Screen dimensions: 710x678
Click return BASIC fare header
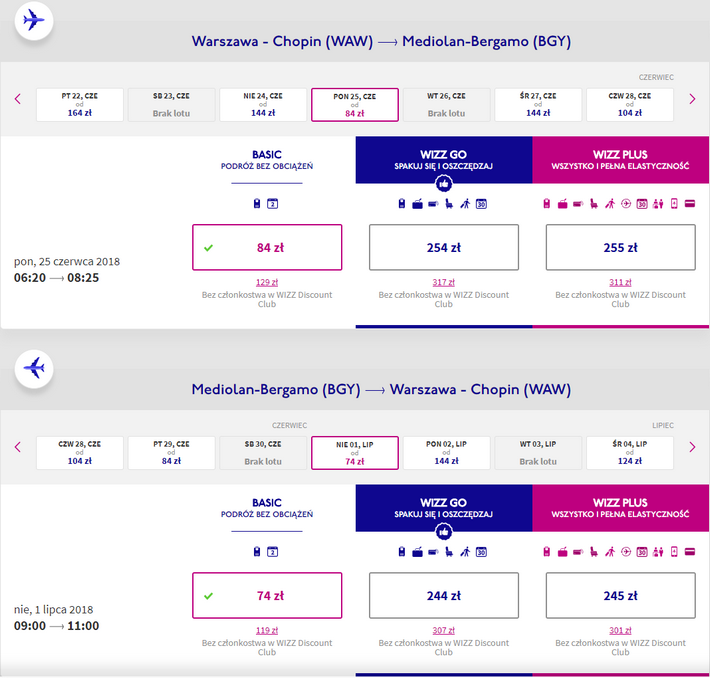click(267, 508)
